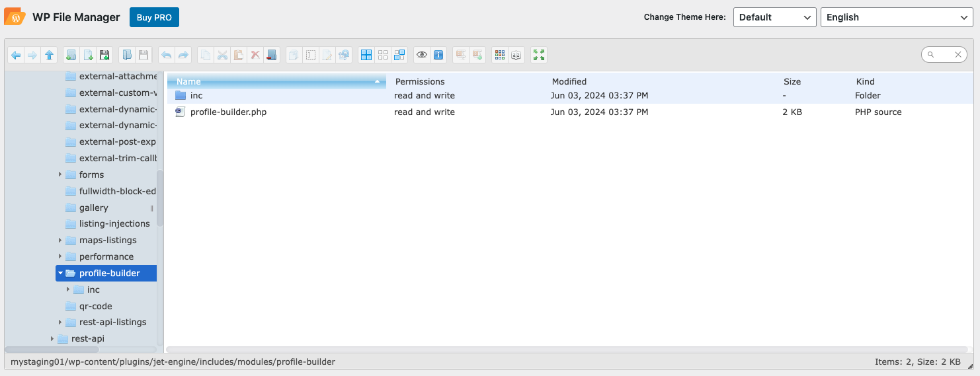Toggle fullscreen with green arrows icon

(x=539, y=56)
